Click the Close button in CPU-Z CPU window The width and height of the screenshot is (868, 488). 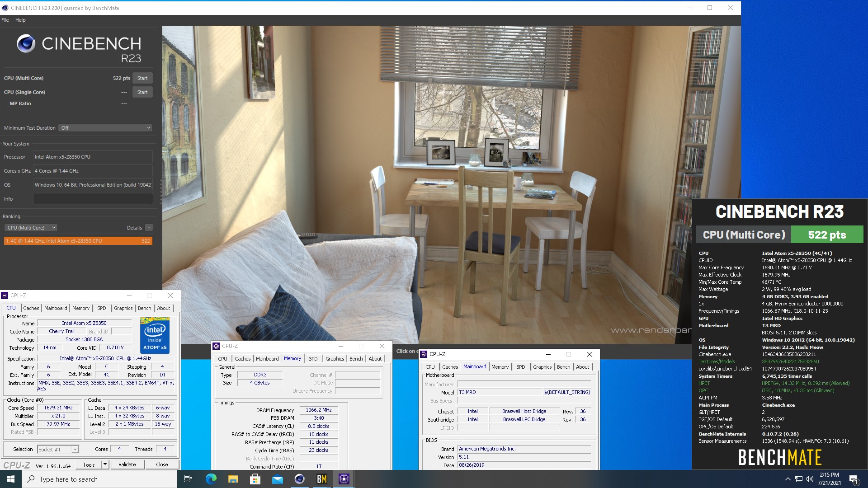pos(162,465)
